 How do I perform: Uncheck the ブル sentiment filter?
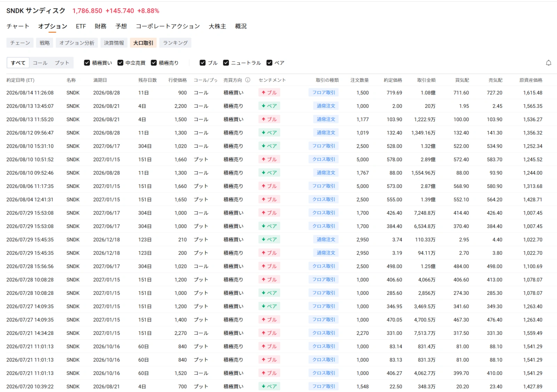[203, 63]
